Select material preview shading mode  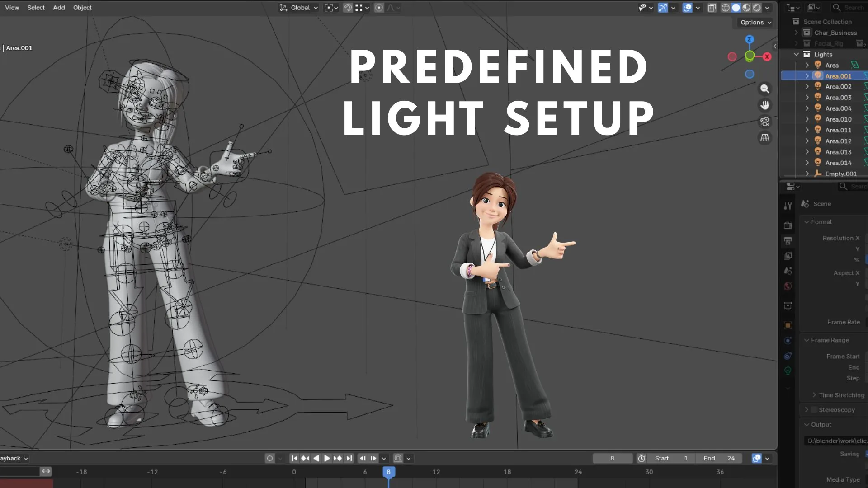coord(746,8)
